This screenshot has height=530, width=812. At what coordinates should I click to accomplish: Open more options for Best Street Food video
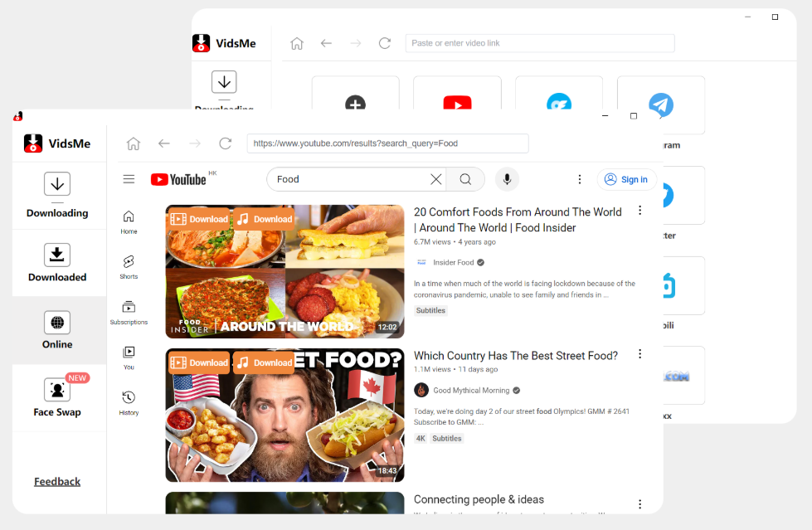tap(640, 354)
